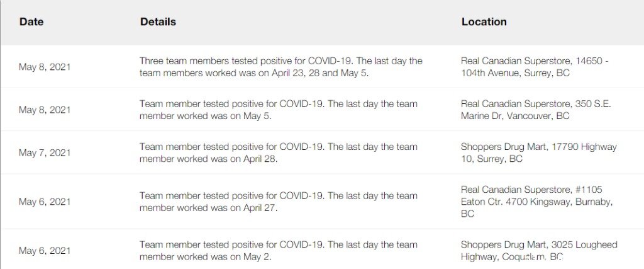Click details mentioning last worked April 27
Viewport: 644px width, 269px height.
click(x=279, y=202)
